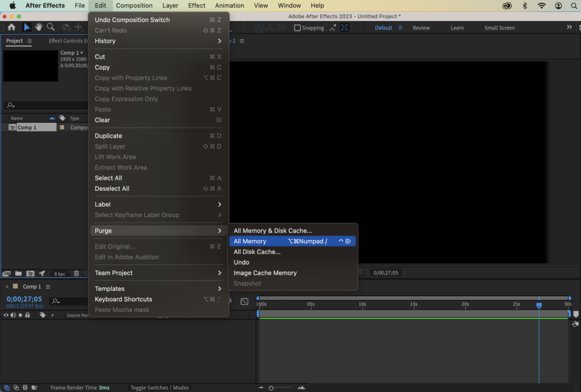Click the timeline zoom slider handle
Image resolution: width=581 pixels, height=392 pixels.
271,388
